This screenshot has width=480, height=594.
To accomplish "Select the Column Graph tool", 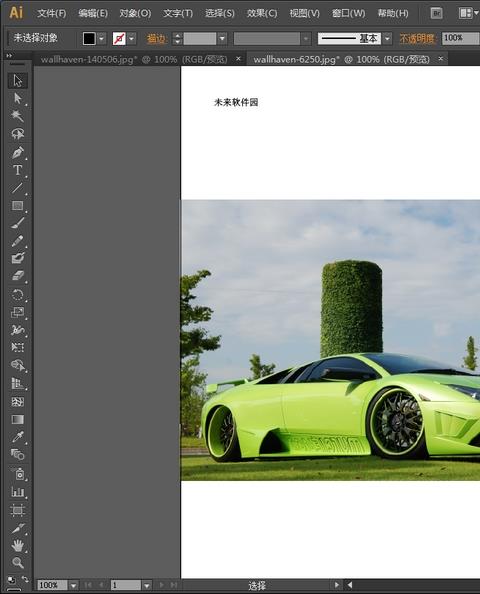I will coord(17,492).
